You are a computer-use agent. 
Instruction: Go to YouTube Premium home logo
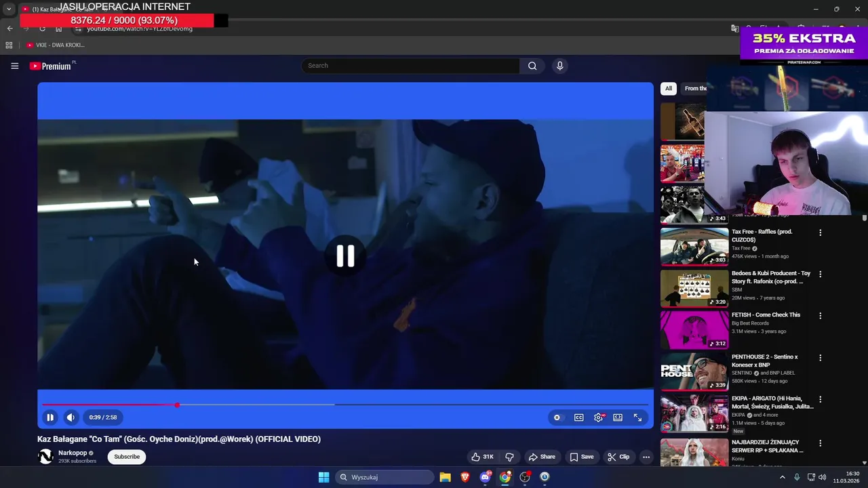coord(50,66)
